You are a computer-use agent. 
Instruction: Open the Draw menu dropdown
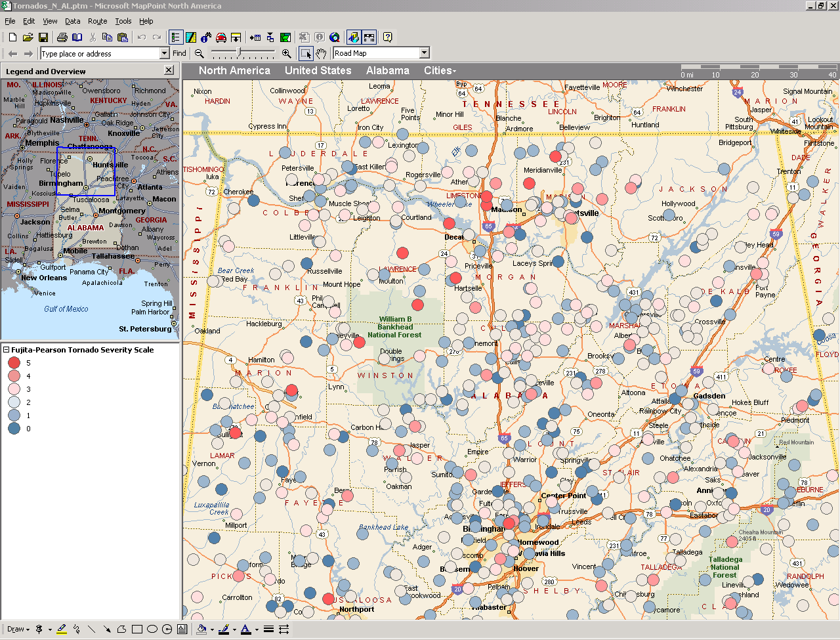[x=18, y=629]
